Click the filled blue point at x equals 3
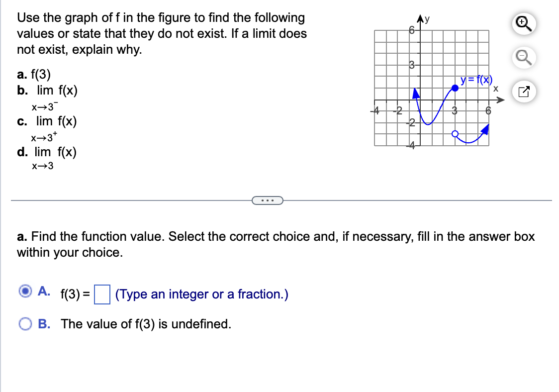Viewport: 559px width, 392px height. click(454, 88)
